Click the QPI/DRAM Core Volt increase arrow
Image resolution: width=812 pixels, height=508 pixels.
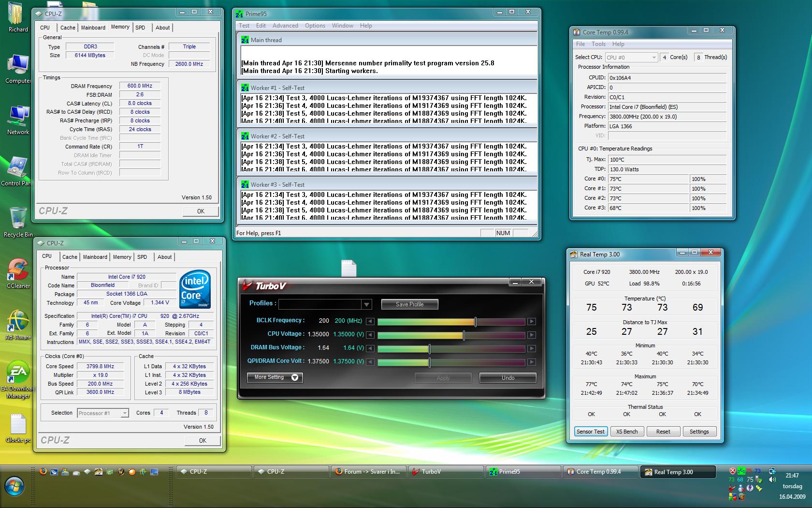tap(531, 362)
